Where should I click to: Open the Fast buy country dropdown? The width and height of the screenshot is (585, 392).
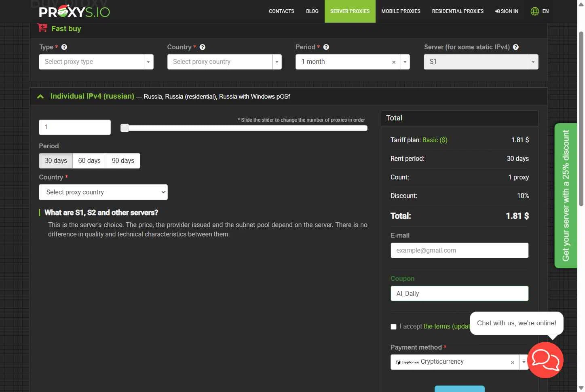(224, 62)
